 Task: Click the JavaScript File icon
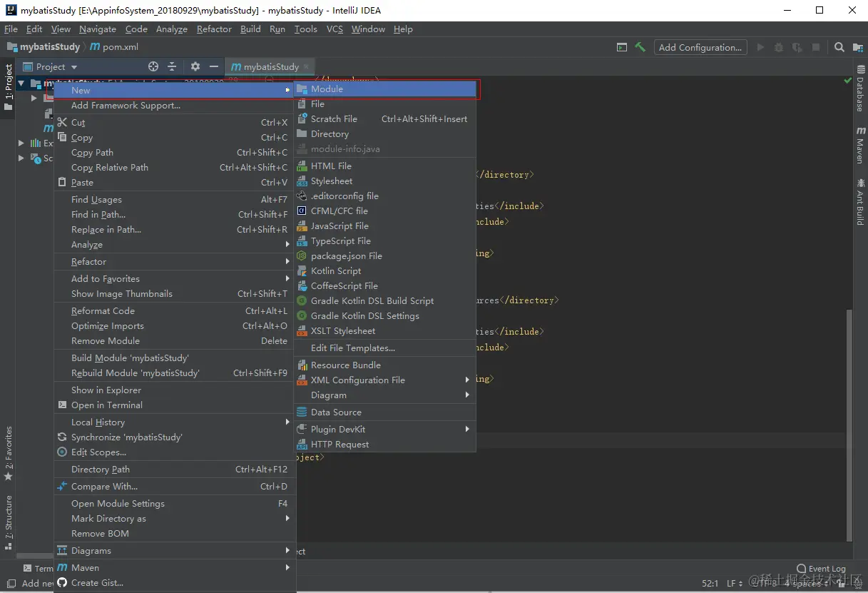(x=302, y=226)
